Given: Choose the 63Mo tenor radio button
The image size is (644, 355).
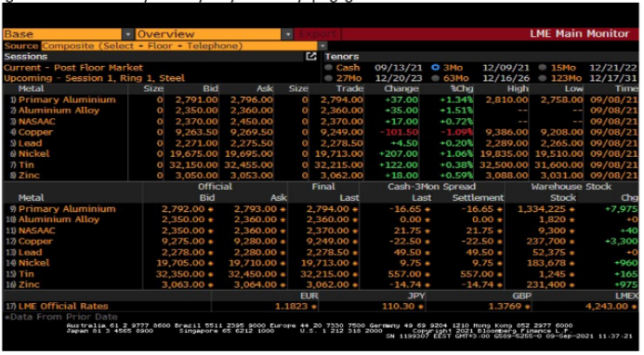Looking at the screenshot, I should [x=435, y=78].
